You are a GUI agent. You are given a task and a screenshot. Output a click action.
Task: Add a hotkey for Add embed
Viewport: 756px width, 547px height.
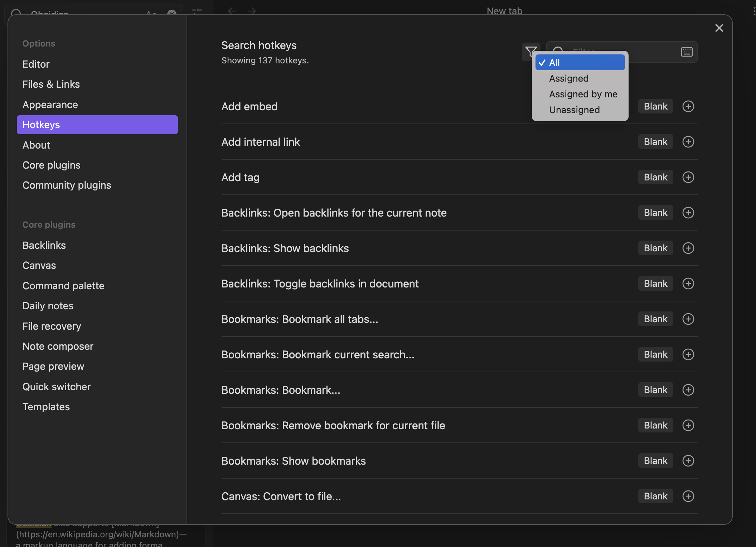(688, 106)
